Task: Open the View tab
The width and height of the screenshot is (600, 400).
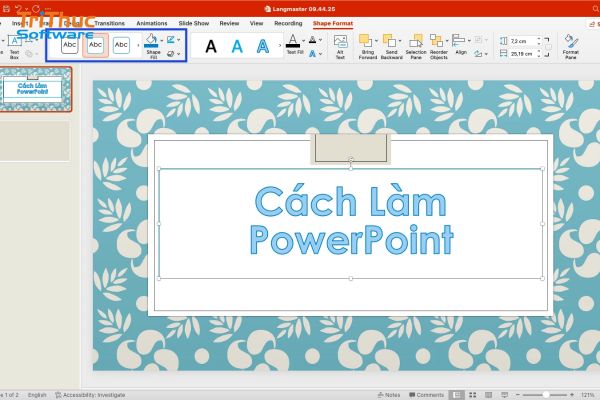Action: pos(256,23)
